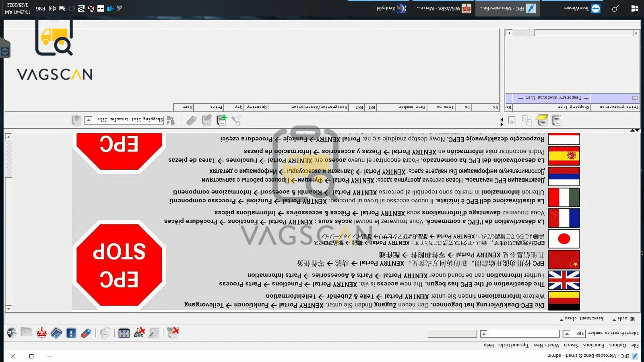Viewport: 644px width, 362px height.
Task: Expand the identification number combo box arrow
Action: pyautogui.click(x=483, y=333)
